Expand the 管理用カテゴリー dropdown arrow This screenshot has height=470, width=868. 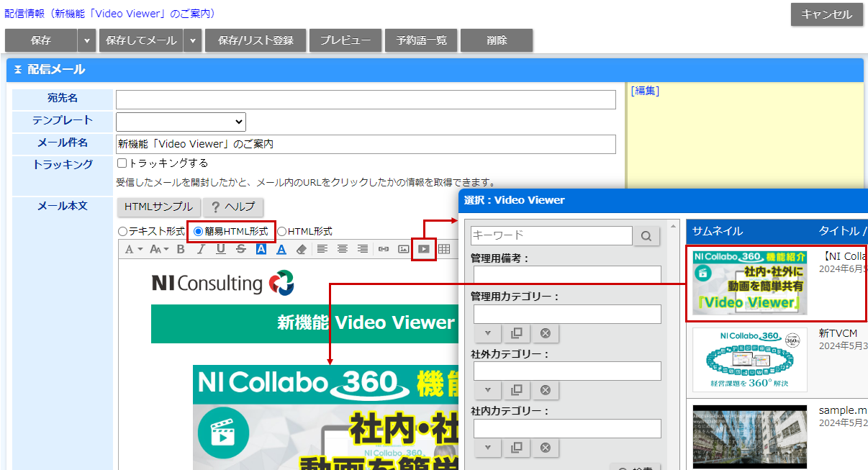click(x=487, y=333)
